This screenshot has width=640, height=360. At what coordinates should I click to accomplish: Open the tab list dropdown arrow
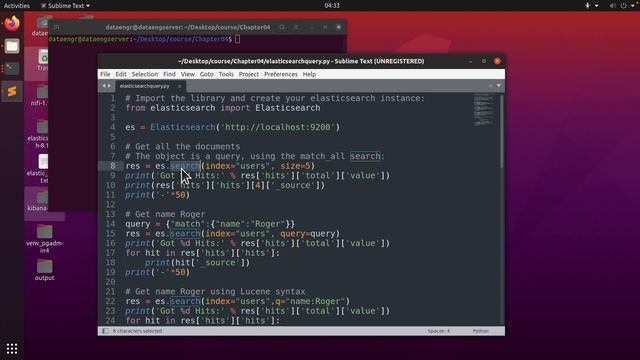[499, 86]
